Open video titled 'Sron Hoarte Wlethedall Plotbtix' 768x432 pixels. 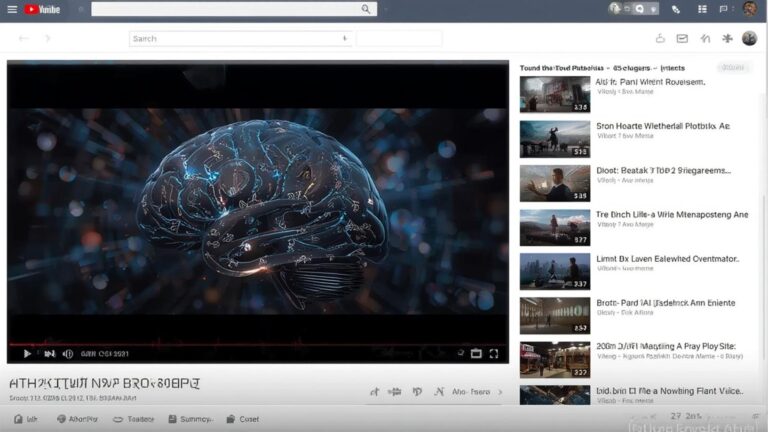tap(663, 126)
